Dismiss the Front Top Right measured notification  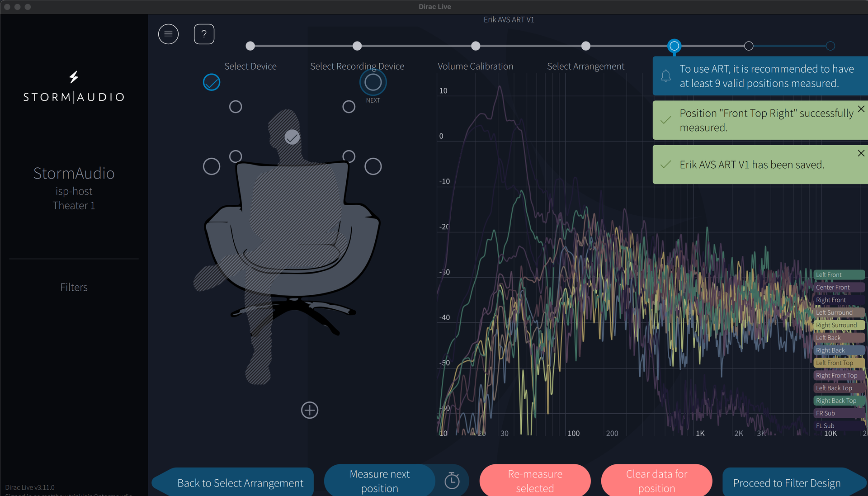[861, 109]
